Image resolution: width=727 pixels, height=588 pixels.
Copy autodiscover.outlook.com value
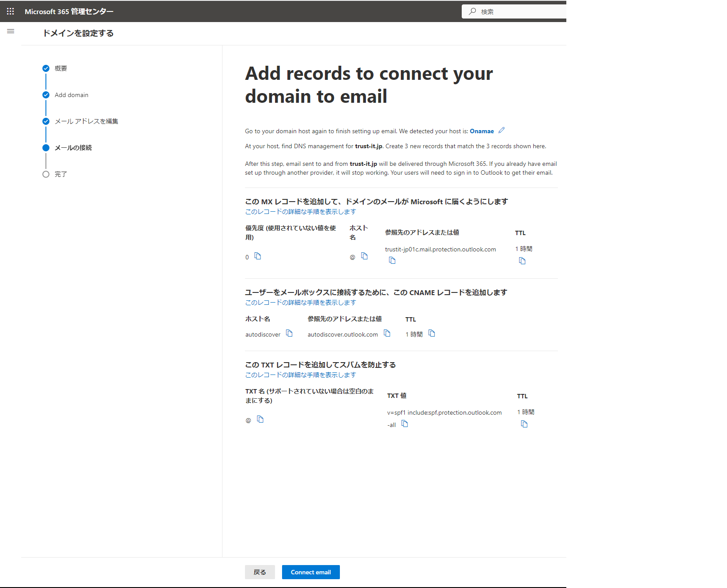387,333
